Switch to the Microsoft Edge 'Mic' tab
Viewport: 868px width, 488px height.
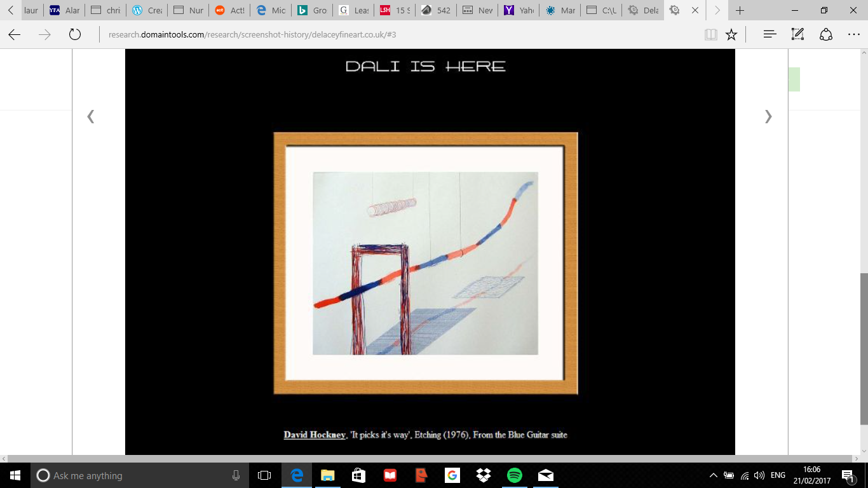coord(271,10)
